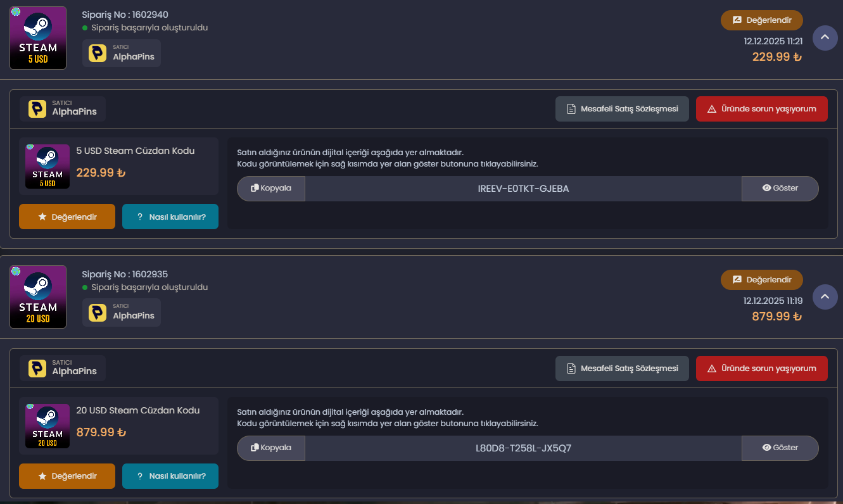Click the order date "12.12.2025 11:21"
The height and width of the screenshot is (504, 843).
pos(773,41)
